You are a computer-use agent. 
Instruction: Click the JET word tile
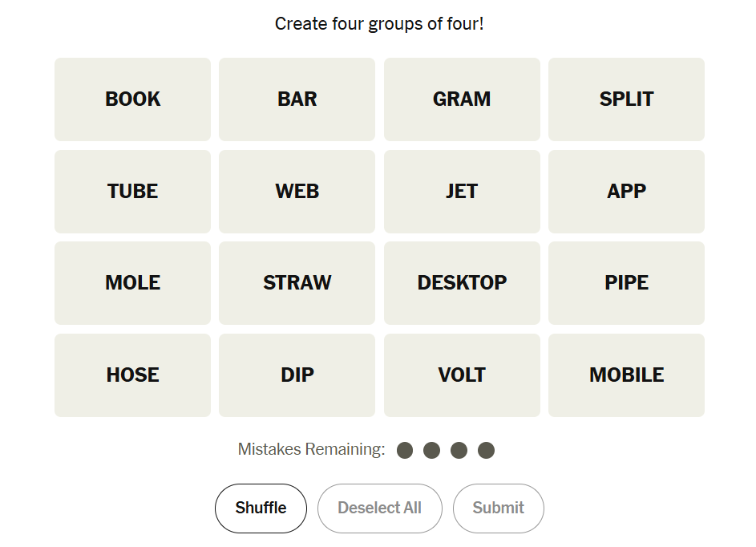pyautogui.click(x=462, y=192)
